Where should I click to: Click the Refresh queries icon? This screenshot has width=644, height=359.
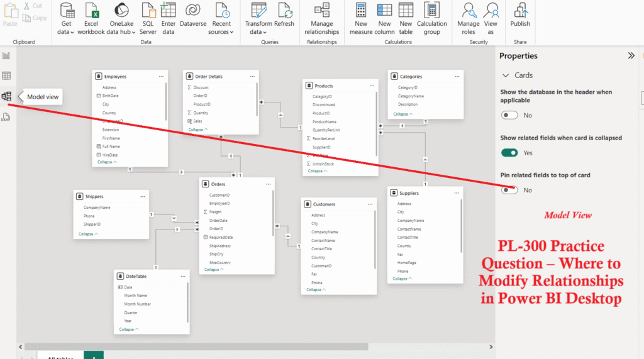285,11
